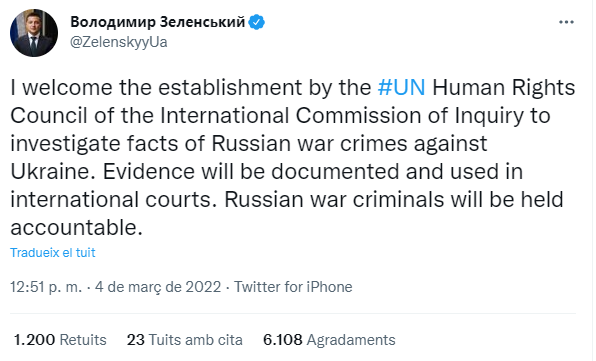This screenshot has height=361, width=596.
Task: Click the word 'Ukraine.' in the tweet
Action: click(52, 171)
